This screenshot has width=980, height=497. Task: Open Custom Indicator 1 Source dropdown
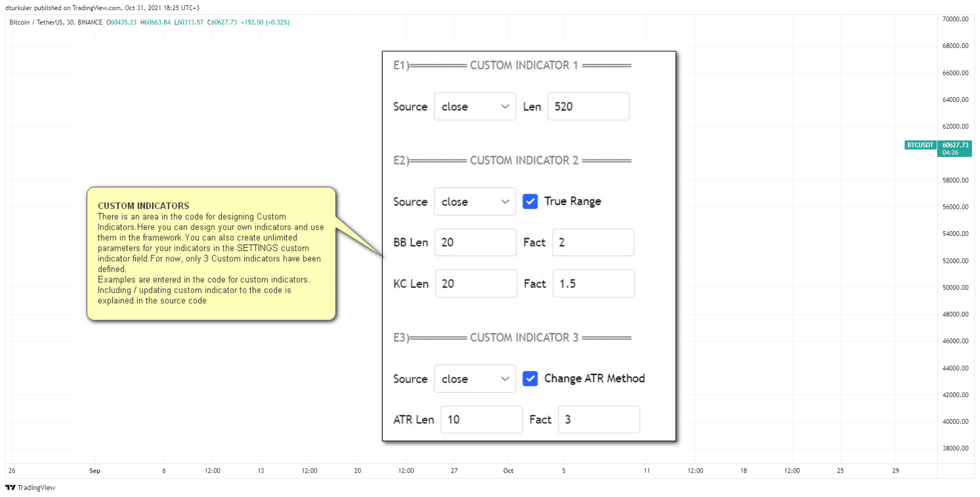click(x=475, y=106)
